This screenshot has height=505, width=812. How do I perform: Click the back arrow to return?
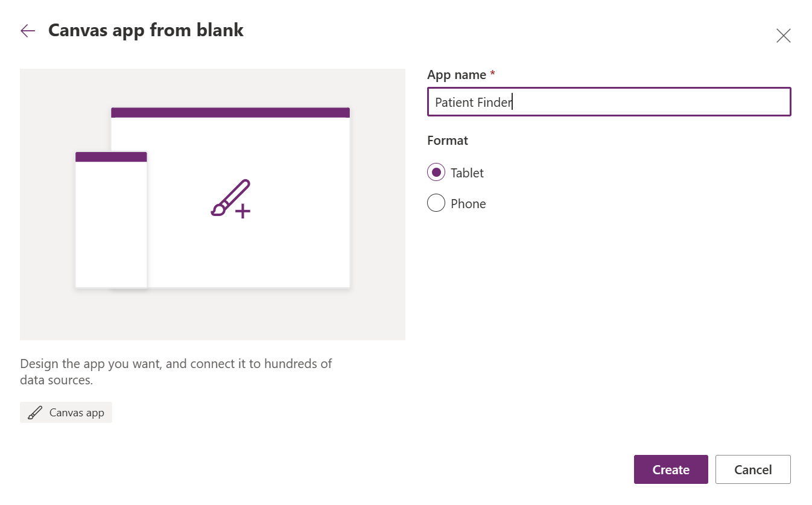click(27, 30)
